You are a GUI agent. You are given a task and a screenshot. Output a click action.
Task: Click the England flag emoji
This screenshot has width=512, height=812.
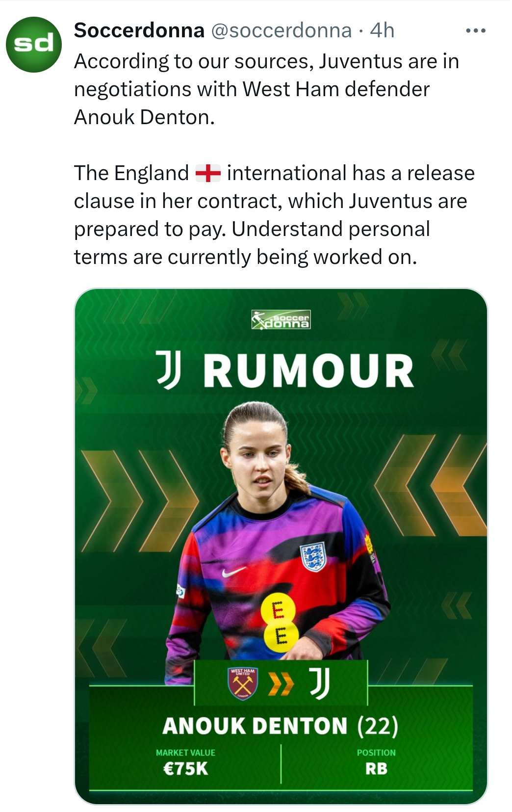pos(208,173)
